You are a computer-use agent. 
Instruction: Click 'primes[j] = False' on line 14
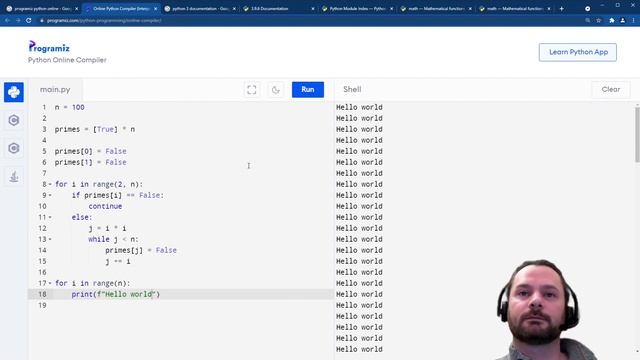pyautogui.click(x=141, y=251)
